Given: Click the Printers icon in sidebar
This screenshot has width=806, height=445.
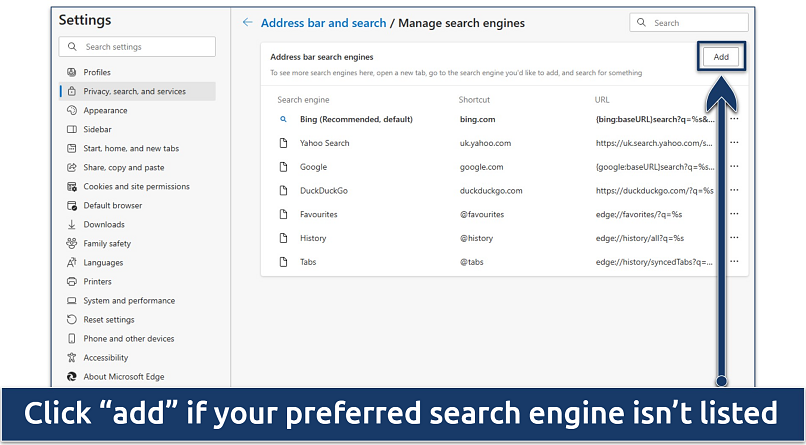Looking at the screenshot, I should click(x=72, y=282).
